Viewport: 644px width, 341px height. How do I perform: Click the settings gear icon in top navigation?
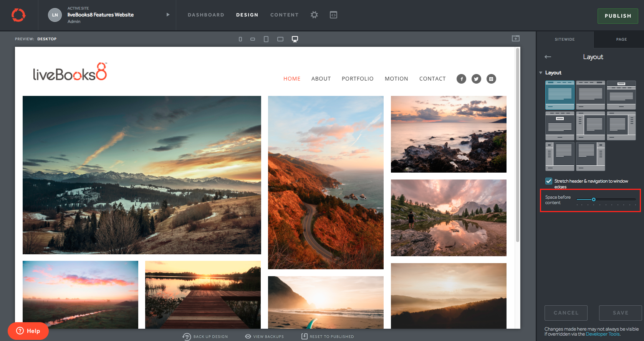click(314, 15)
